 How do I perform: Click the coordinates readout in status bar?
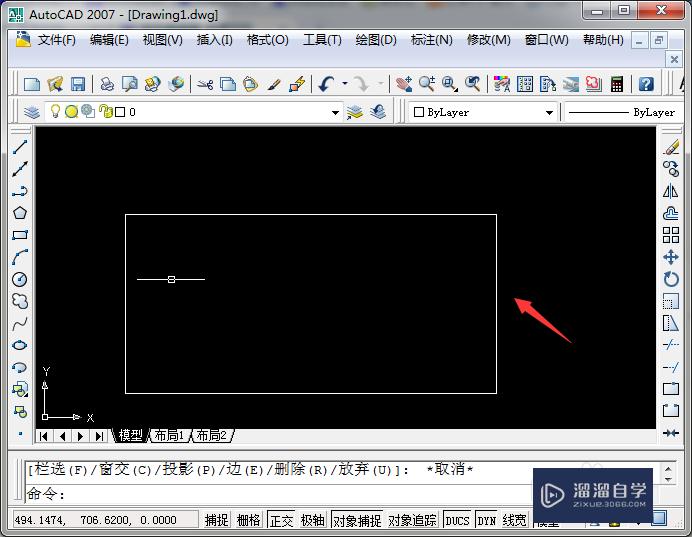coord(104,520)
